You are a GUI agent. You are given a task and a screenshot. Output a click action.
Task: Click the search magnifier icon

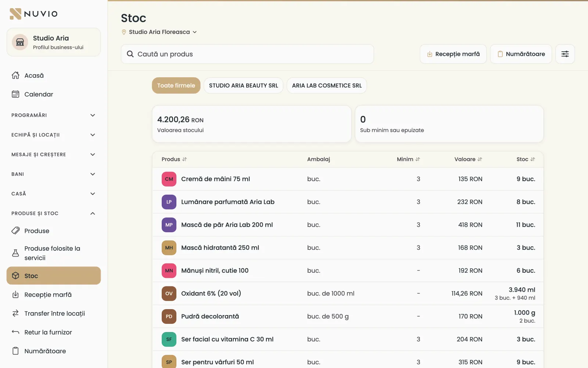130,54
